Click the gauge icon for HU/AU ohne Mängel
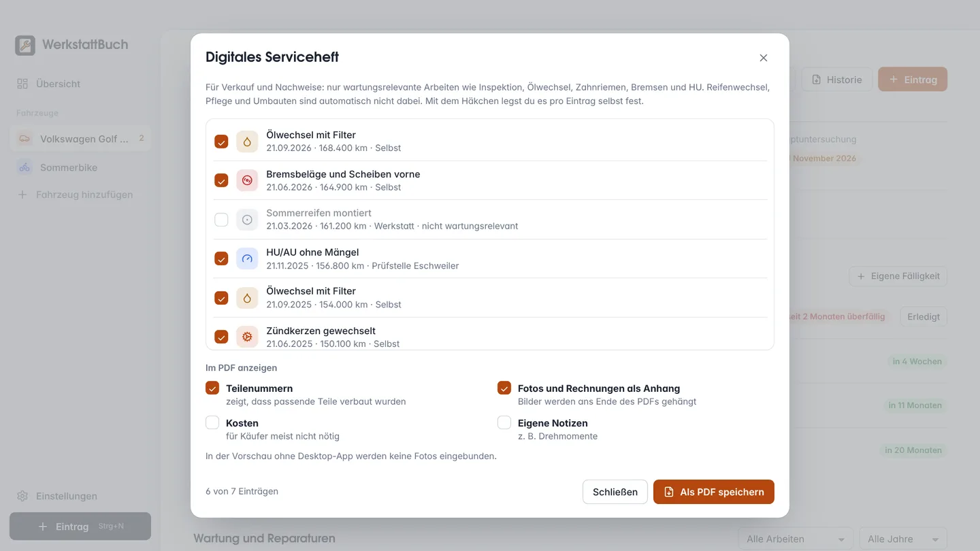980x551 pixels. pos(247,258)
